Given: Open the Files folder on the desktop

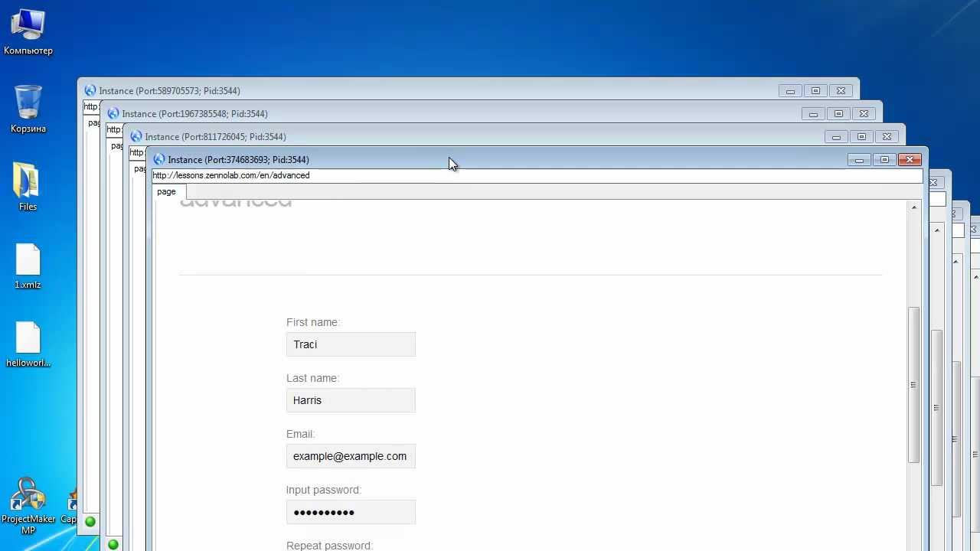Looking at the screenshot, I should (28, 187).
